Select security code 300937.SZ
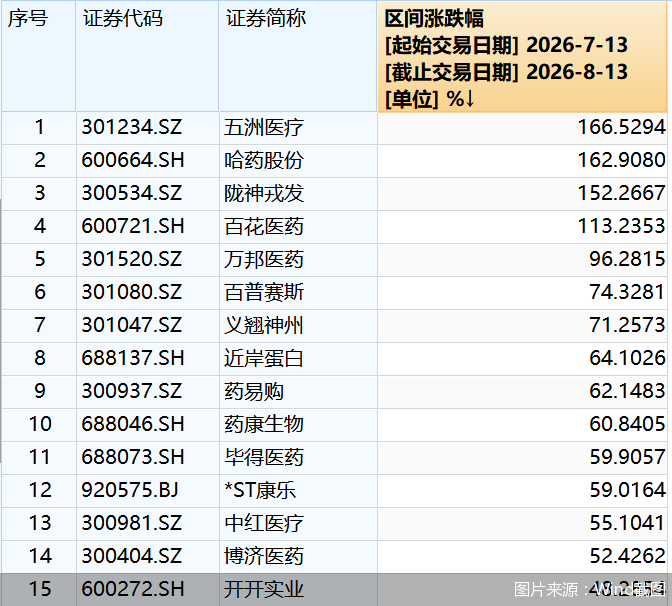 132,391
